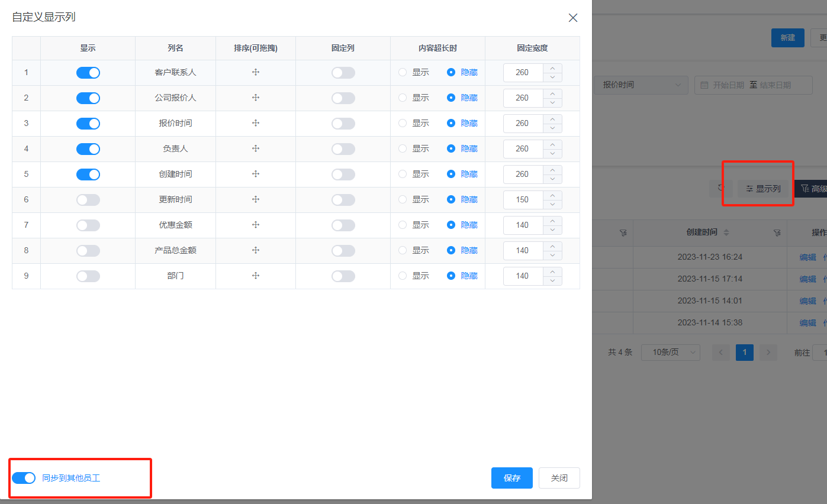Increase fixed width for 部门 row
This screenshot has height=504, width=827.
553,272
